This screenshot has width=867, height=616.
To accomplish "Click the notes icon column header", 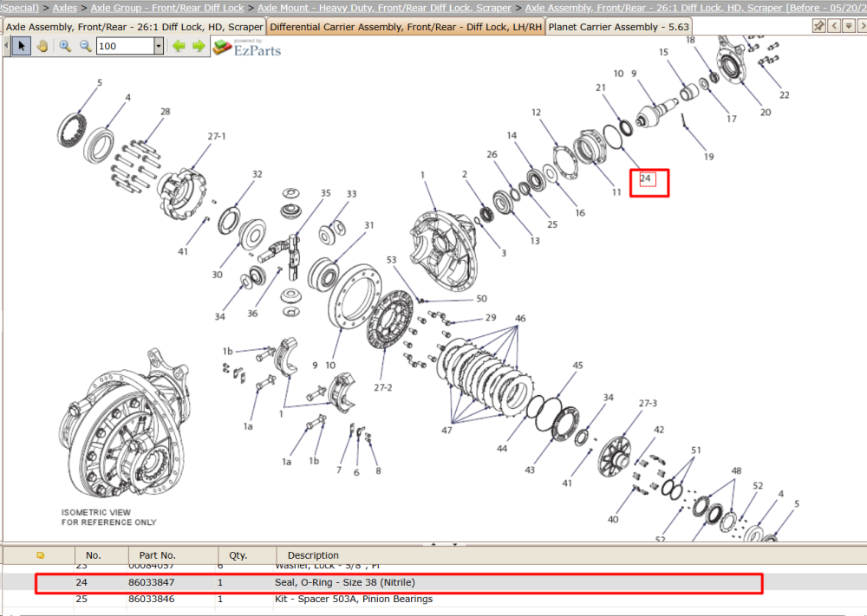I will click(x=40, y=555).
